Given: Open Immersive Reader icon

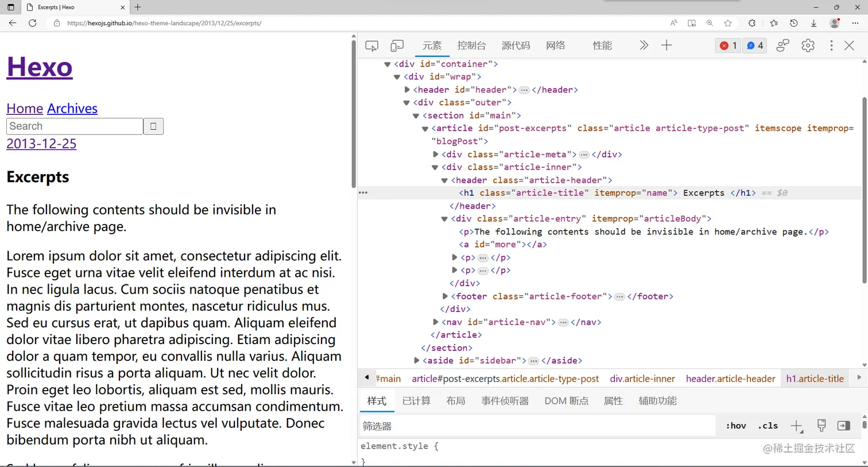Looking at the screenshot, I should pyautogui.click(x=692, y=23).
